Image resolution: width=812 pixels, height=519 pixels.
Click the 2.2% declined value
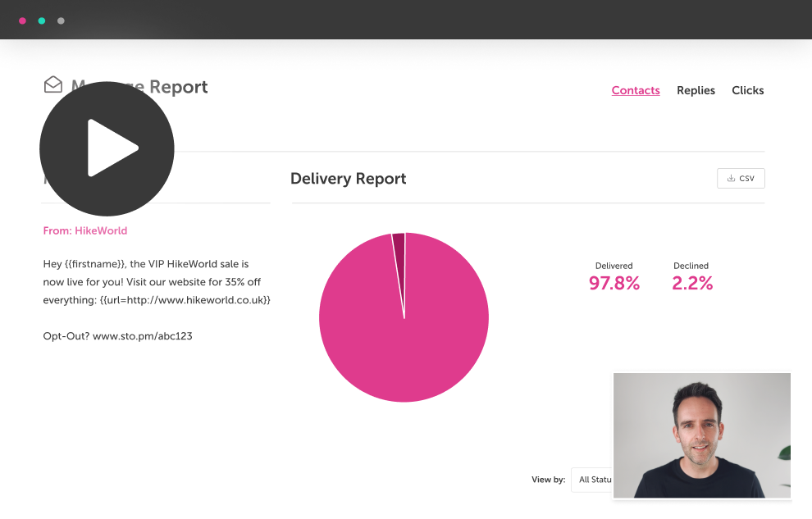tap(692, 283)
